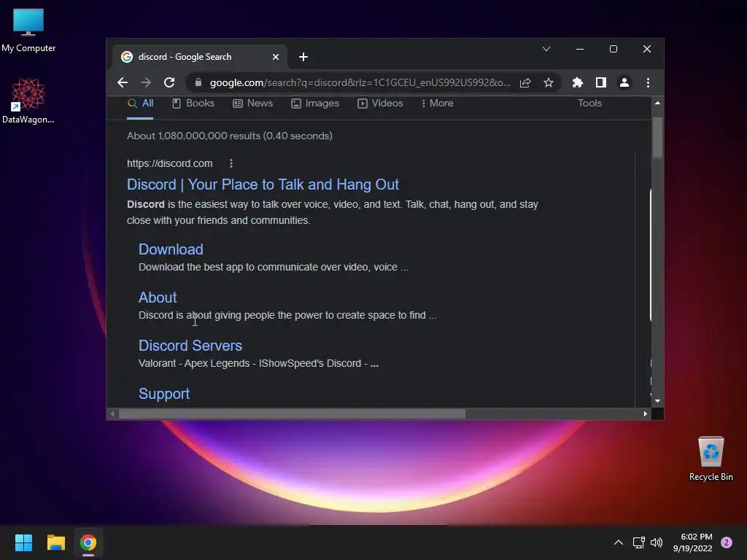This screenshot has height=560, width=747.
Task: Select the discord - Google Search tab
Action: (200, 57)
